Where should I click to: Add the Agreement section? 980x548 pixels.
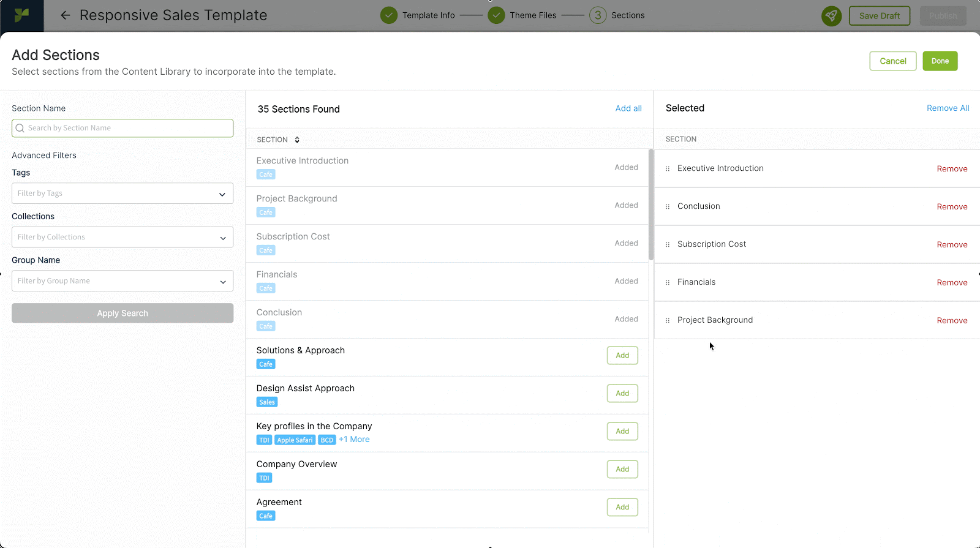(x=622, y=508)
